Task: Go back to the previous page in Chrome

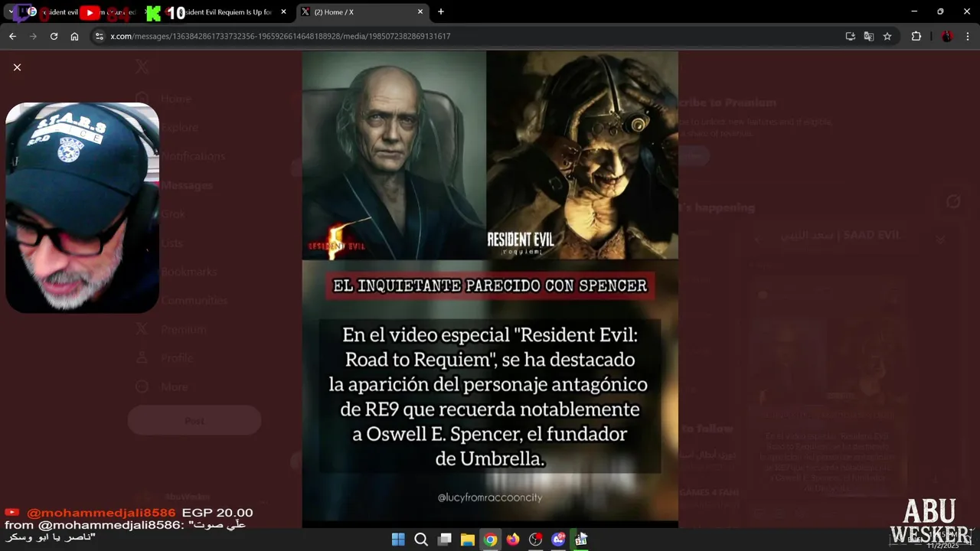Action: [x=12, y=36]
